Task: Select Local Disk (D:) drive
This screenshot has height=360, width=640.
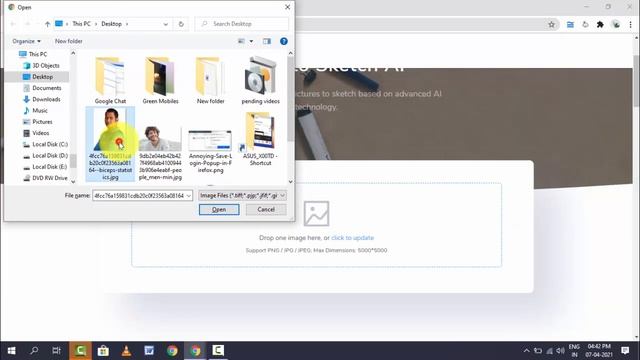Action: pos(45,156)
